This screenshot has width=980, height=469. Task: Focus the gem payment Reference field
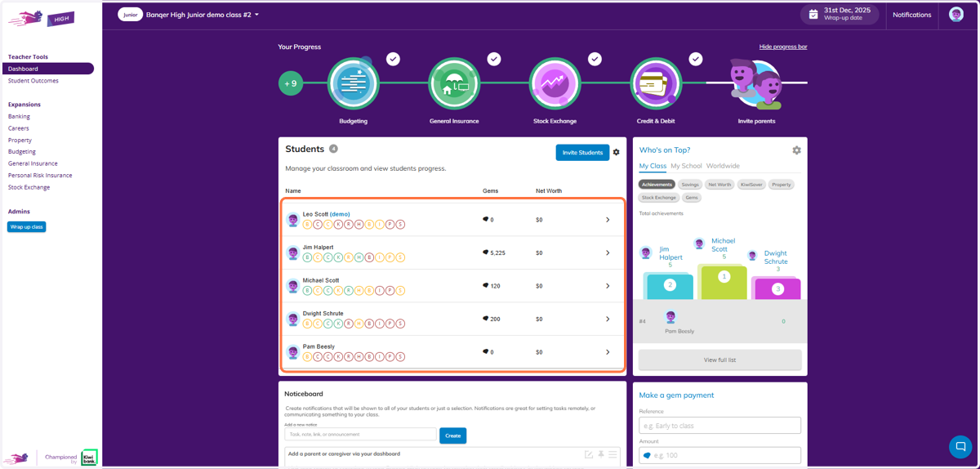point(719,426)
